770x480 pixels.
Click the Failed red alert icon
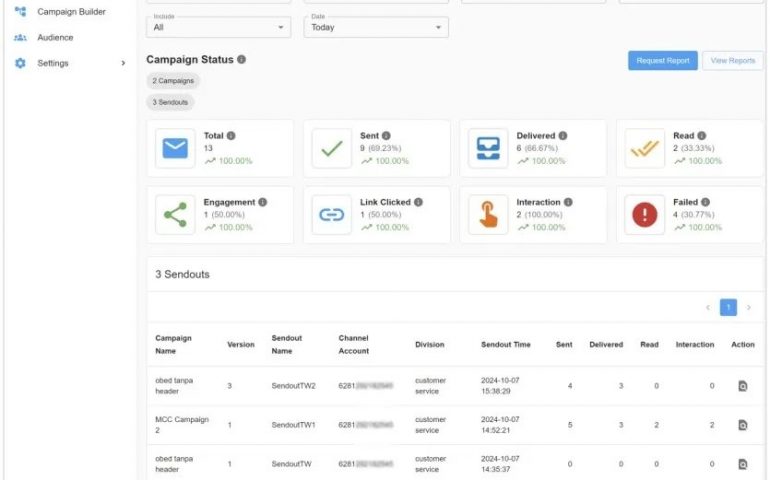pos(645,215)
